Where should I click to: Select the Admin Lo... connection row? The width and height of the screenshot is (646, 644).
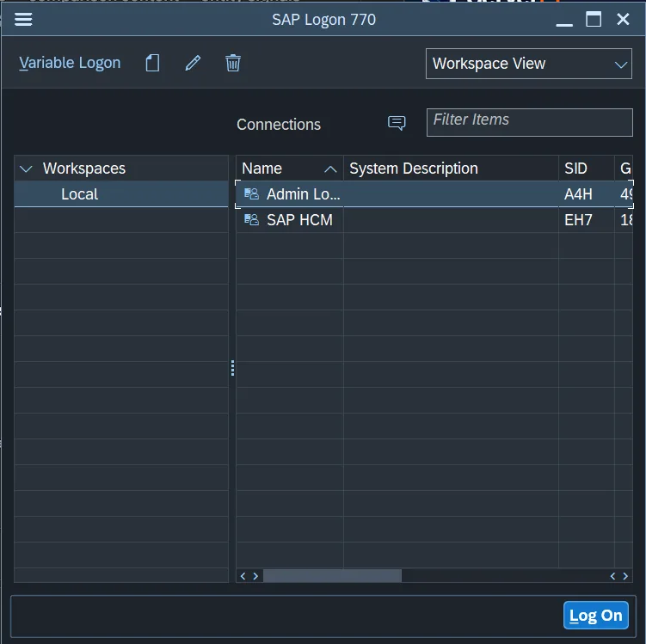434,194
